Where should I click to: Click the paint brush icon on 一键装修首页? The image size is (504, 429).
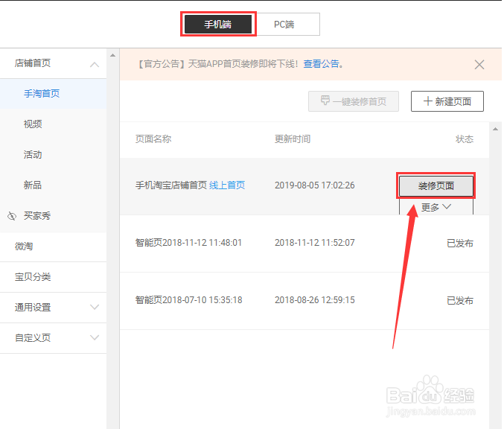325,101
